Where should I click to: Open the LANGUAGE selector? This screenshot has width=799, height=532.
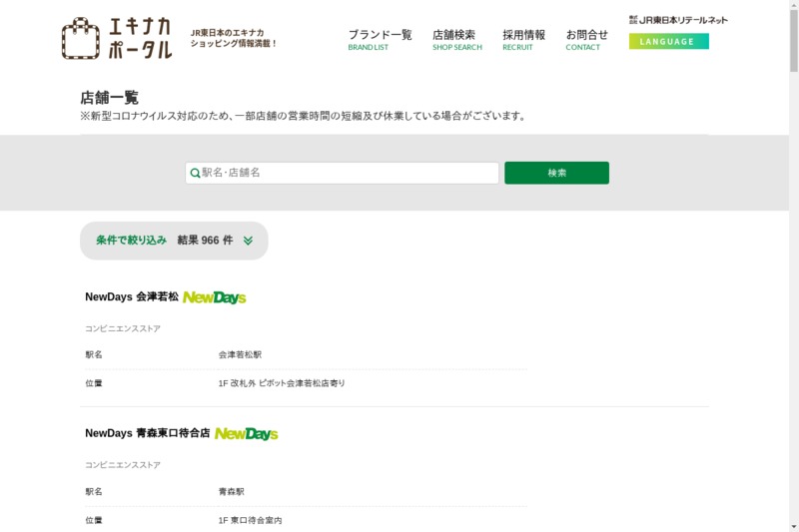(668, 41)
